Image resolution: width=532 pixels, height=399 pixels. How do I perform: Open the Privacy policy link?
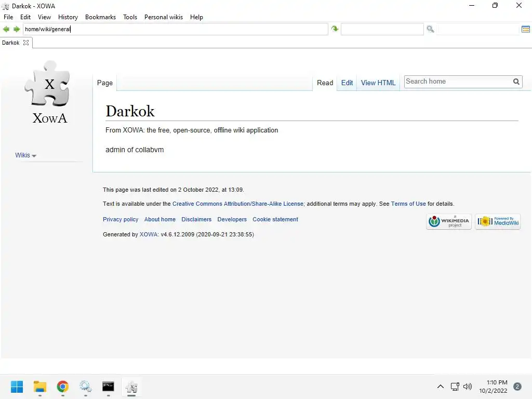click(121, 220)
